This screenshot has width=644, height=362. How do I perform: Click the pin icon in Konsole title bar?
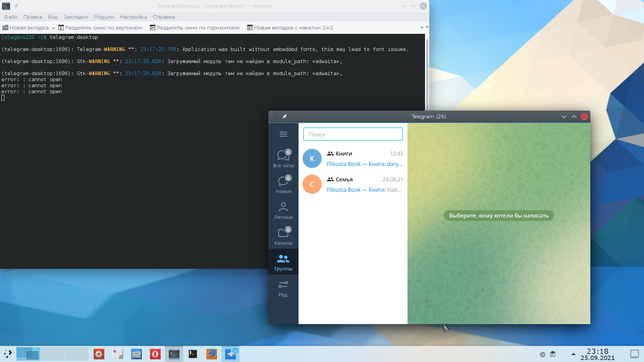(x=16, y=6)
